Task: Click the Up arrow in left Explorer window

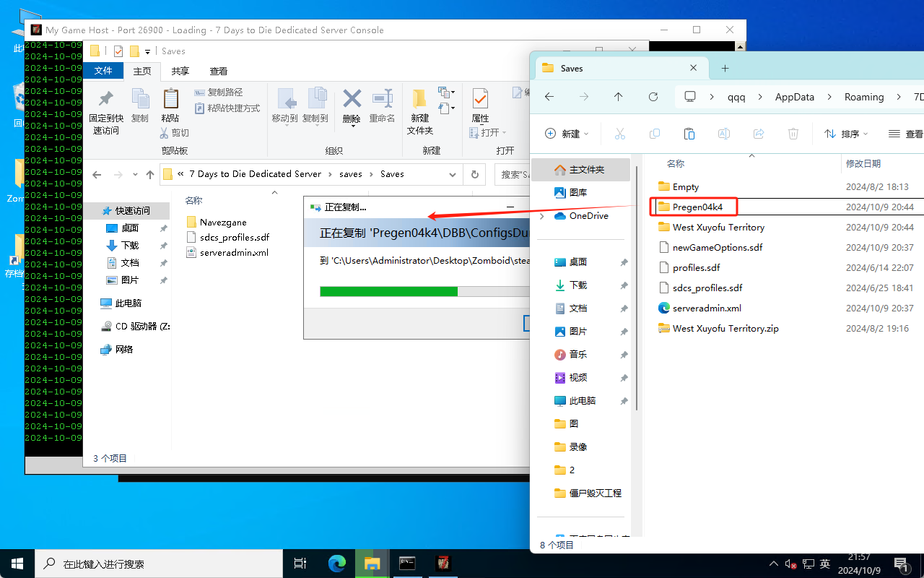Action: (150, 174)
